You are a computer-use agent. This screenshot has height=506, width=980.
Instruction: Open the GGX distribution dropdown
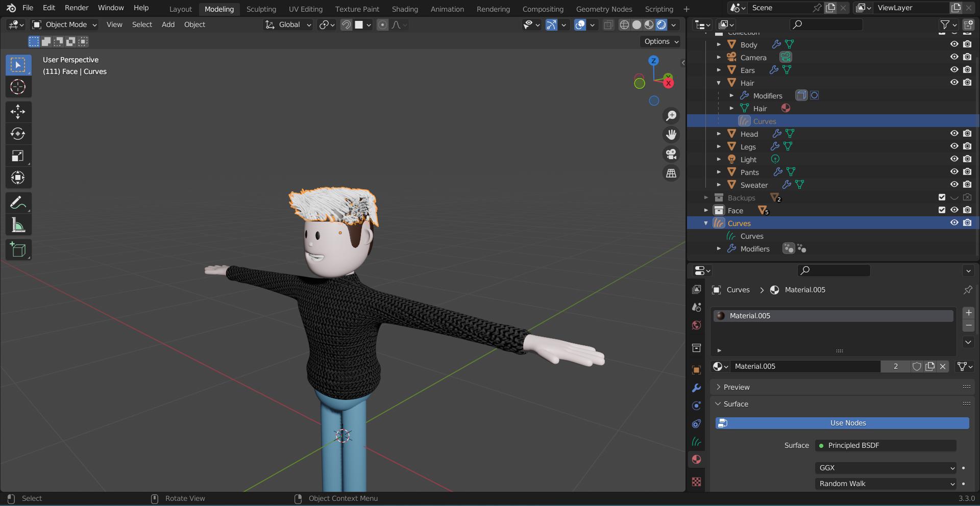886,468
